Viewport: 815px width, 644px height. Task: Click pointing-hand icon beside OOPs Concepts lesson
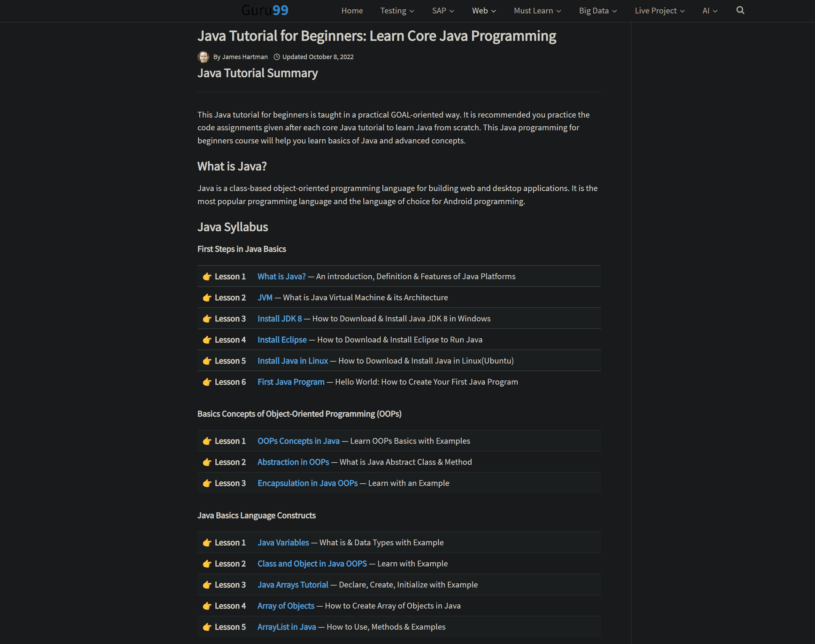(x=207, y=441)
